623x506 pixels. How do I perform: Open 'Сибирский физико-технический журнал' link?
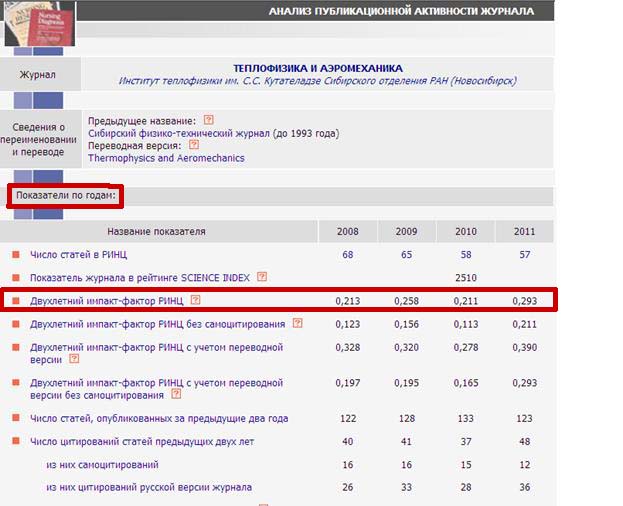[x=179, y=133]
